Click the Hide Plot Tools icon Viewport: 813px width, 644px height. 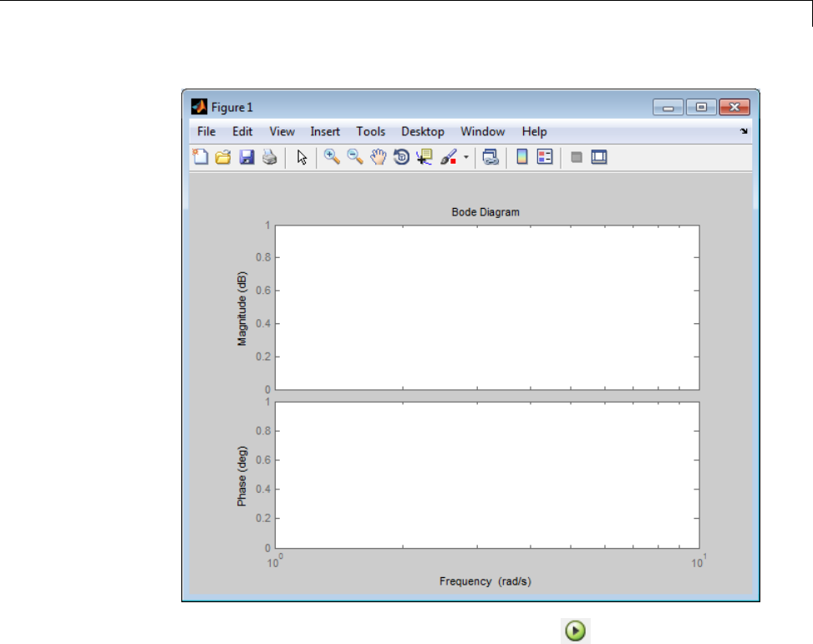577,157
